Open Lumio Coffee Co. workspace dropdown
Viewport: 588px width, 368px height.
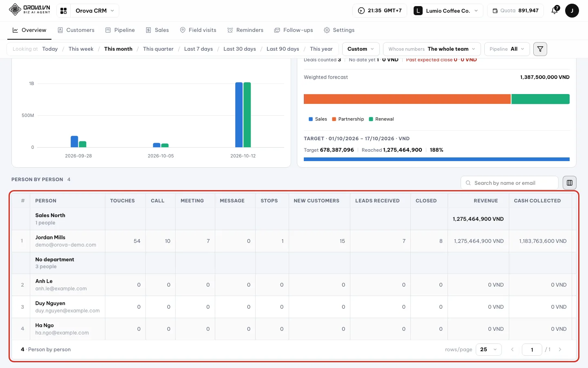[x=447, y=11]
